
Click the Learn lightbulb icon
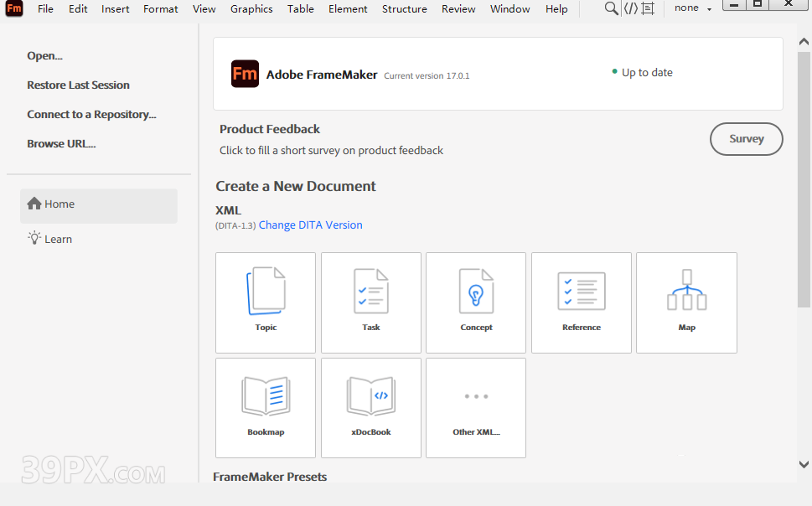[x=34, y=238]
